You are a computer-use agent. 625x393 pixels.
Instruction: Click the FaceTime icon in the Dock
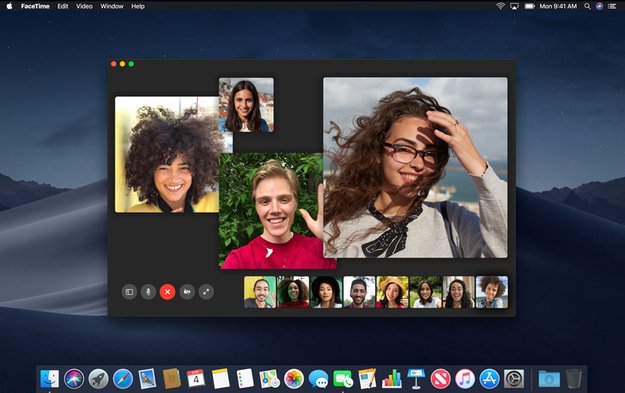[343, 378]
